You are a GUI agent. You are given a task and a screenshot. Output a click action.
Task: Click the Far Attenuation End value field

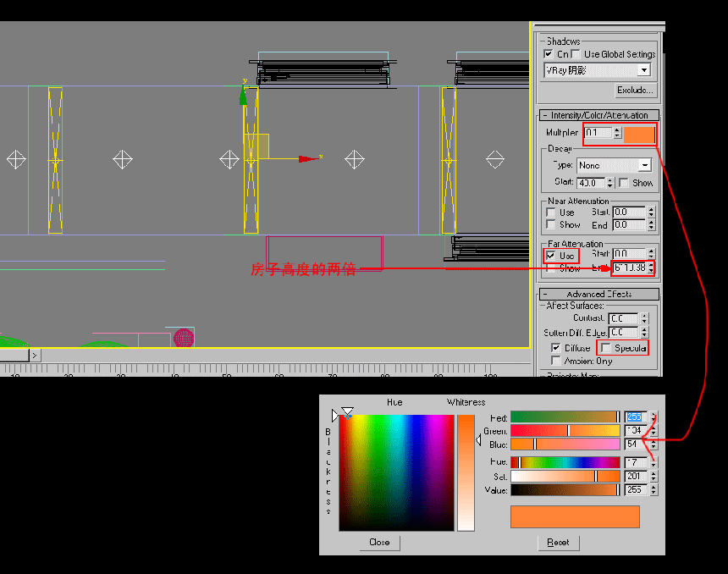pos(630,268)
